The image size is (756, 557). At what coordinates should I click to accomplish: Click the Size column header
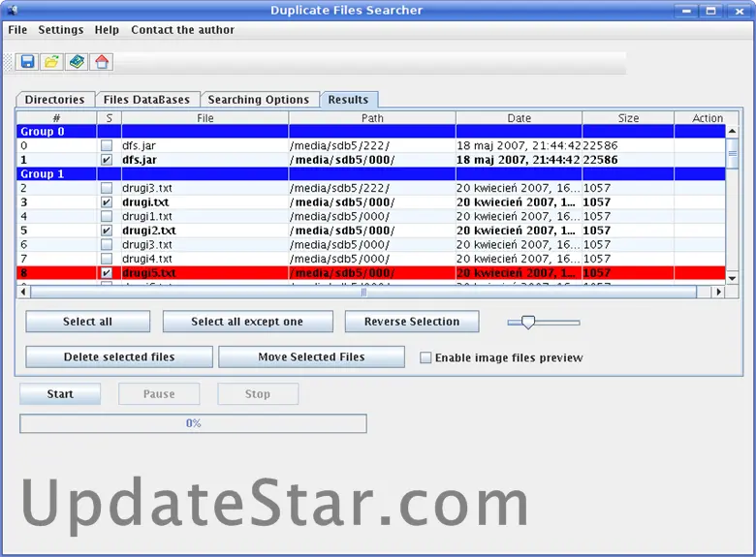pos(628,118)
